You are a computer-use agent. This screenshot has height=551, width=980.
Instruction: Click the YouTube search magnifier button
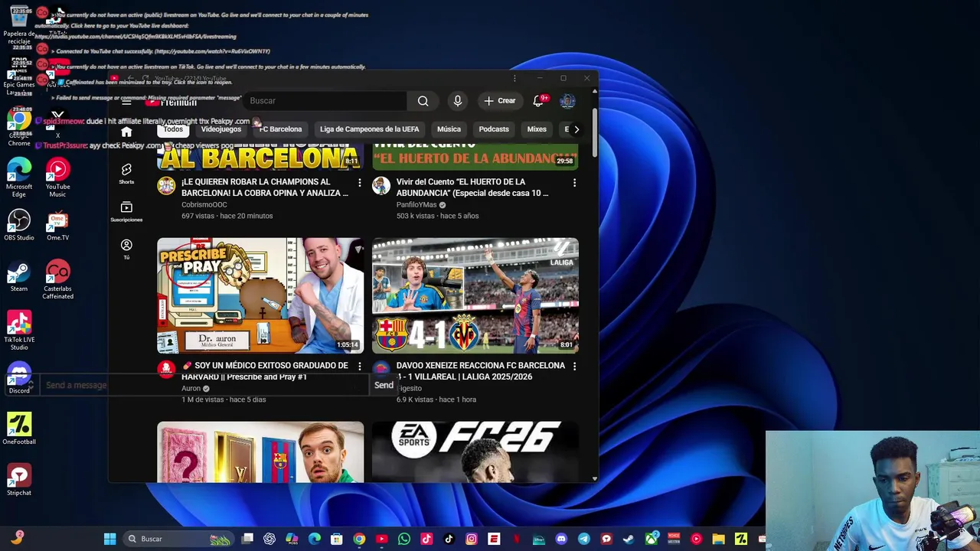coord(423,101)
